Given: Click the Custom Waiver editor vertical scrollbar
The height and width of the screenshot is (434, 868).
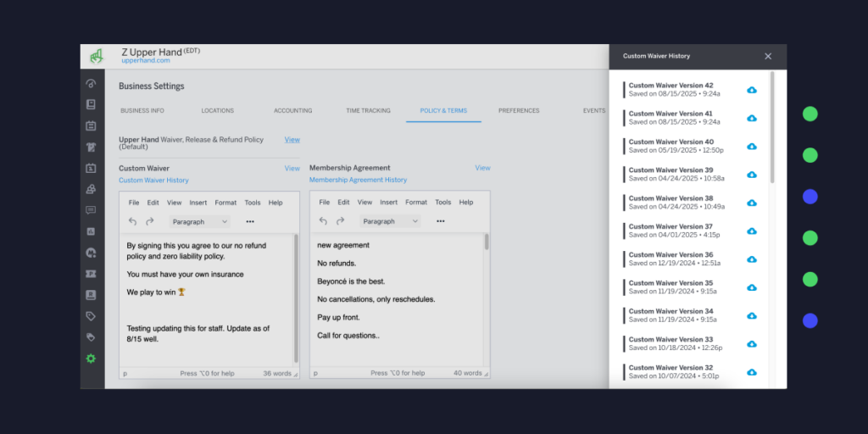Looking at the screenshot, I should pos(296,299).
